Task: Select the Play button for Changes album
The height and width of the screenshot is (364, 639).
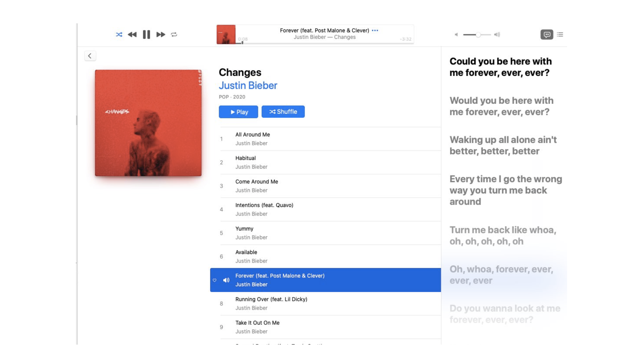Action: click(239, 112)
